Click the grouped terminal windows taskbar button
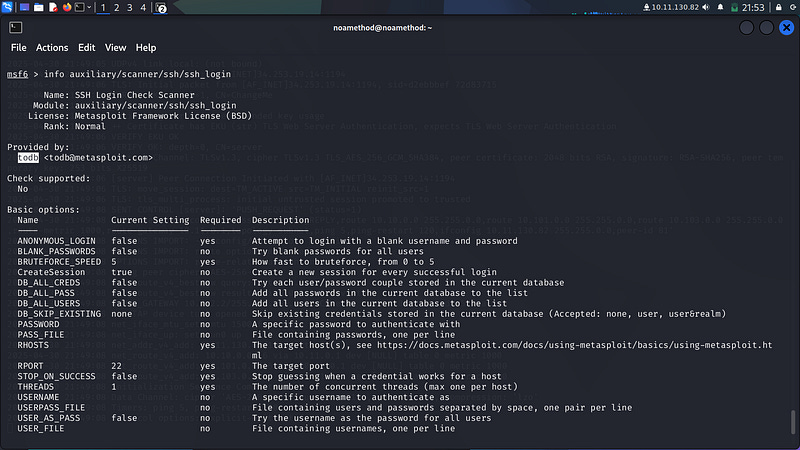Screen dimensions: 800x450 tap(161, 8)
